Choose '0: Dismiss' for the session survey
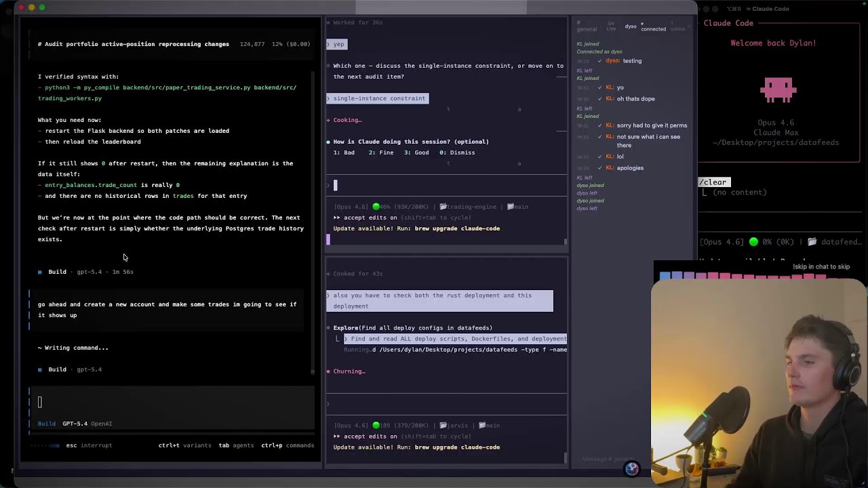The width and height of the screenshot is (868, 488). point(457,152)
